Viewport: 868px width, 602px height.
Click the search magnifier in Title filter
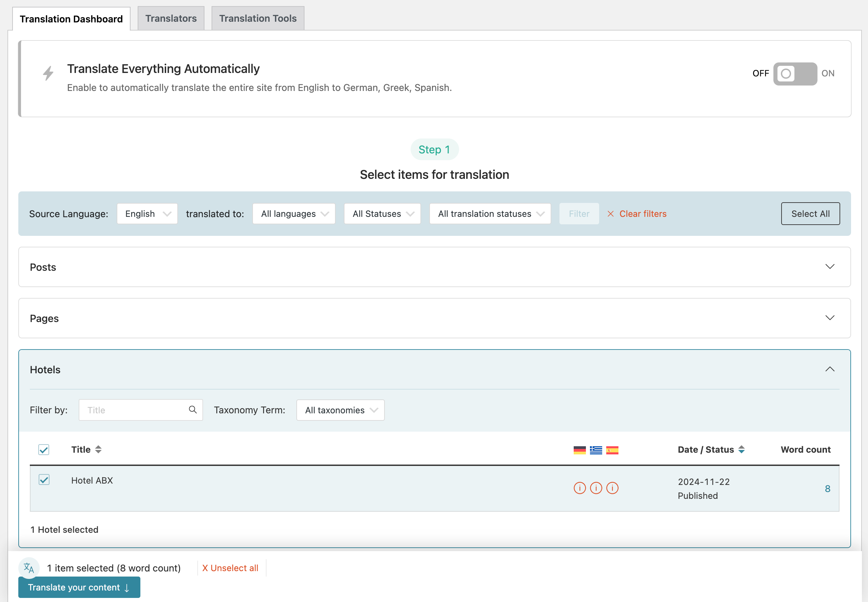point(193,410)
